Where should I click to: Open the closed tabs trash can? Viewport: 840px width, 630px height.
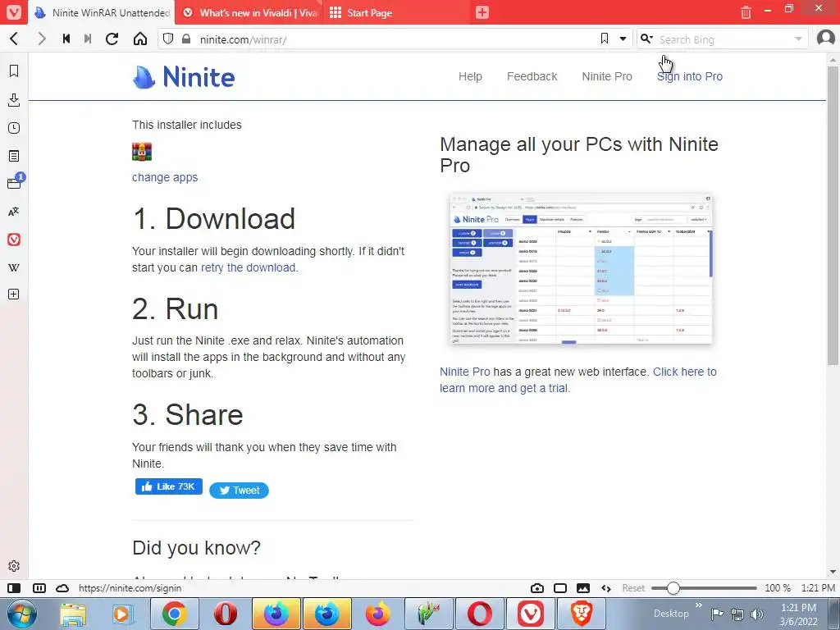(746, 11)
